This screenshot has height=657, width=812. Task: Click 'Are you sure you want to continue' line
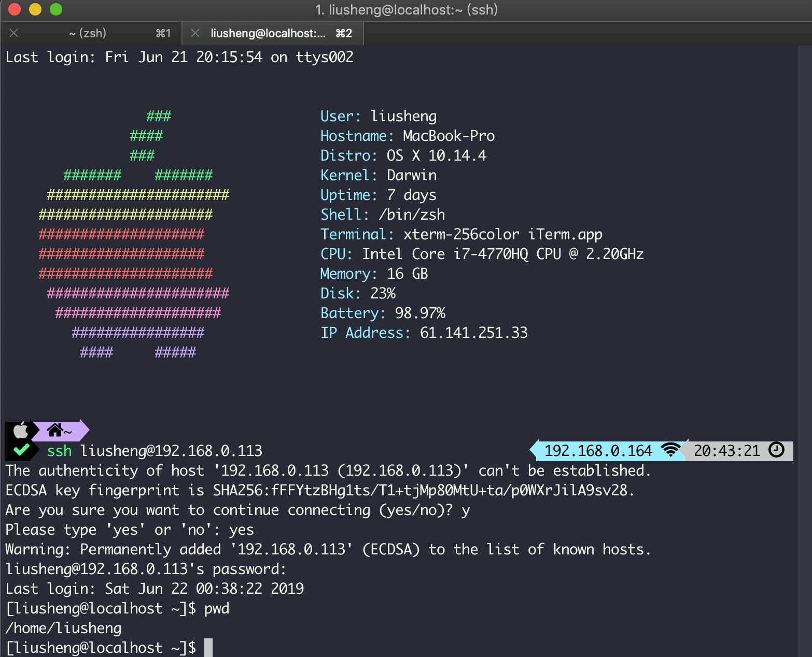(237, 510)
